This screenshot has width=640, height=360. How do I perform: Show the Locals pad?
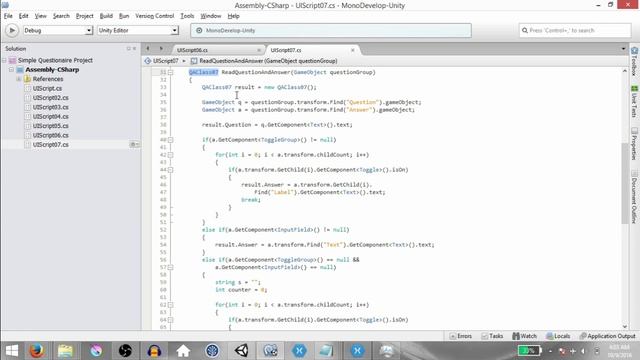pos(558,336)
